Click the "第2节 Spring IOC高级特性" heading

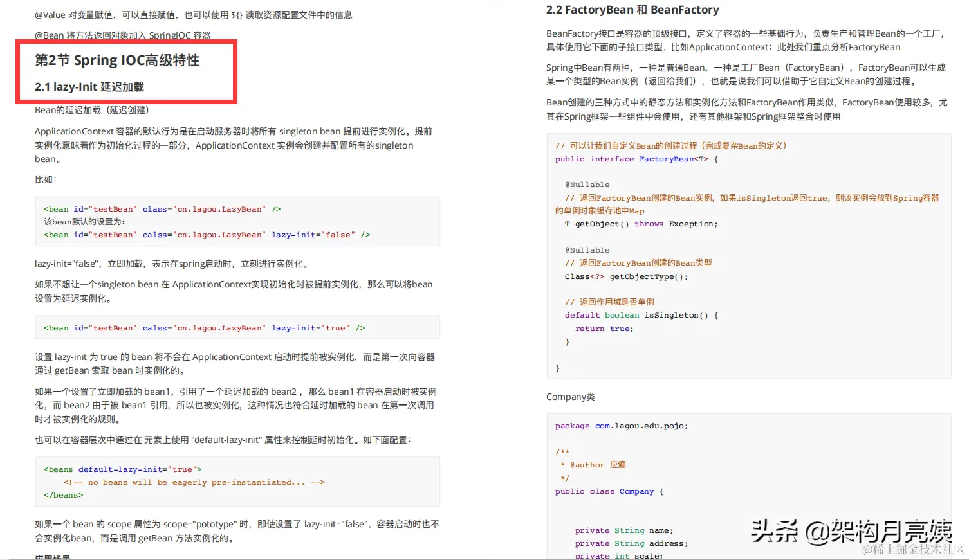point(117,60)
